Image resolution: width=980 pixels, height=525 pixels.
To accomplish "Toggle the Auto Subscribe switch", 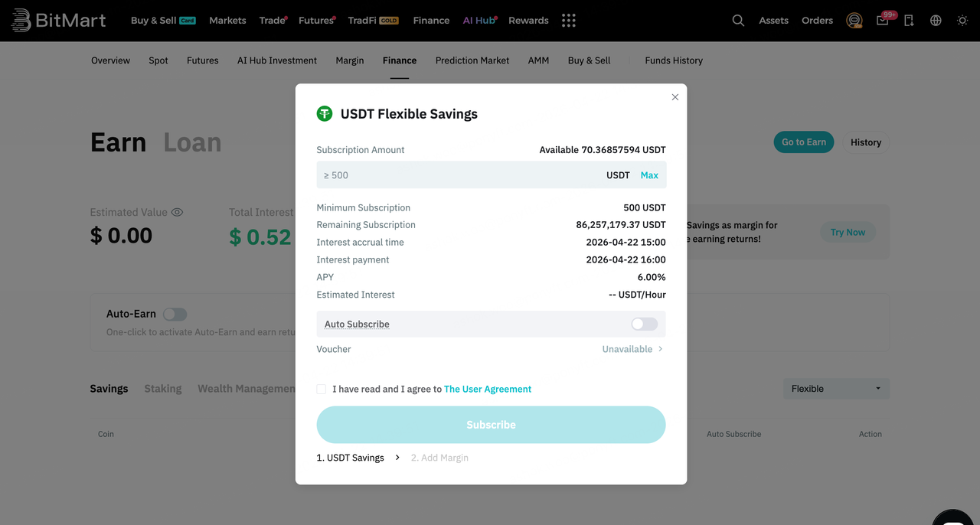I will pyautogui.click(x=644, y=324).
